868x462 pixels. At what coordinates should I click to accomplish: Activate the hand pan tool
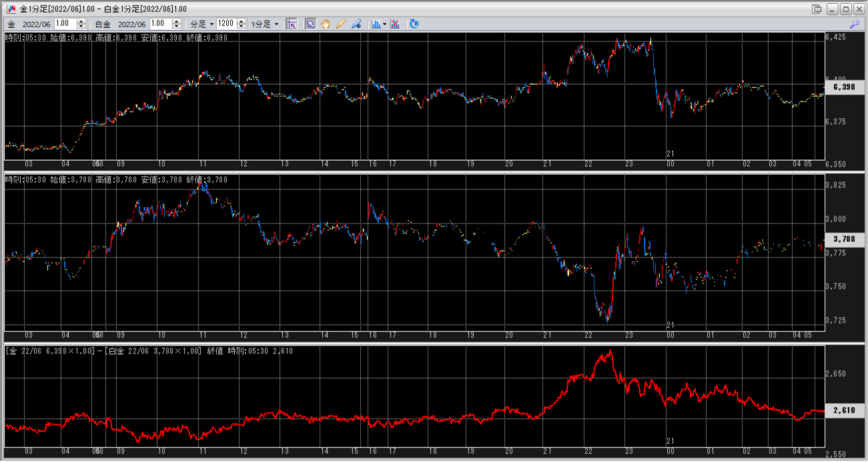click(326, 24)
